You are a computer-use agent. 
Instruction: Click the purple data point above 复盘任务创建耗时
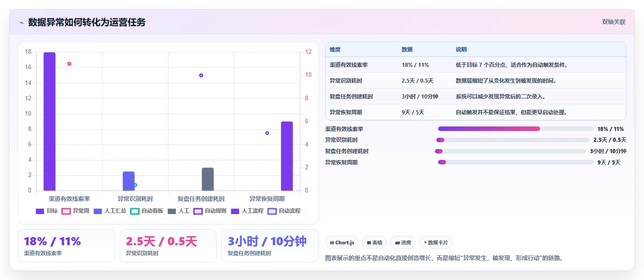[201, 75]
